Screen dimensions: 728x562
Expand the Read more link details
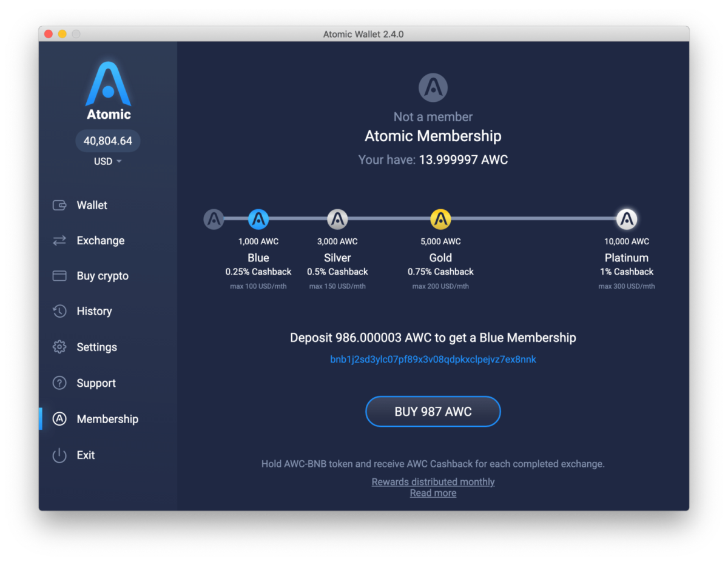click(x=433, y=493)
